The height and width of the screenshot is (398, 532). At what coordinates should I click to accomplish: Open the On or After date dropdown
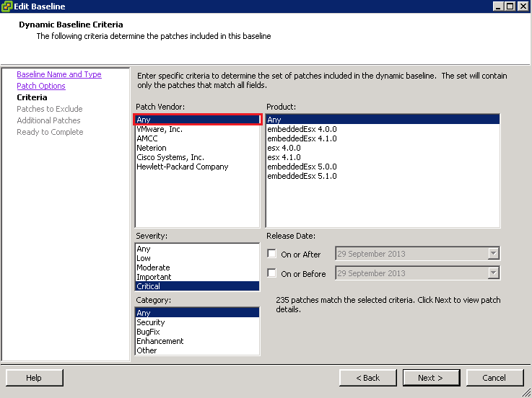pyautogui.click(x=494, y=254)
